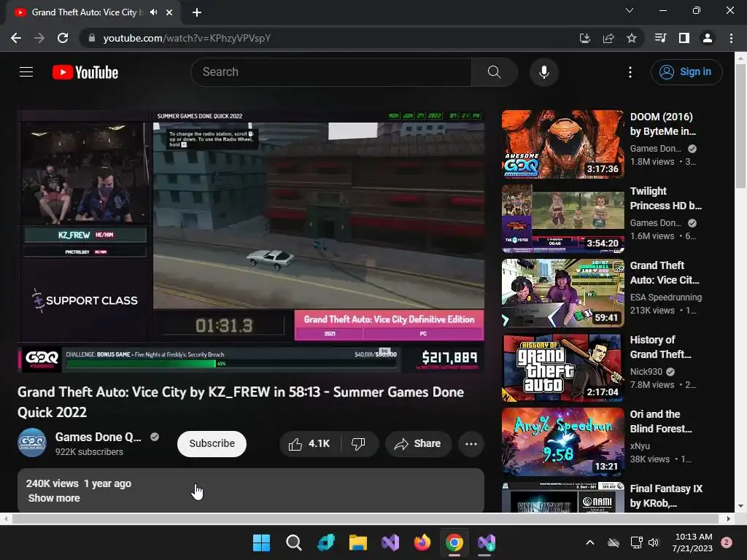View site information lock icon
This screenshot has width=747, height=560.
pos(92,38)
